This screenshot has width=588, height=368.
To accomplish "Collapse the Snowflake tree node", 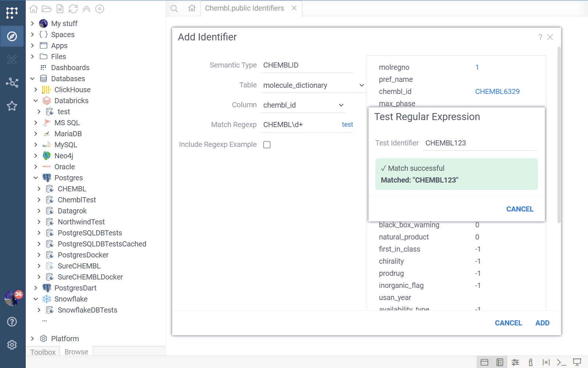I will pos(36,299).
